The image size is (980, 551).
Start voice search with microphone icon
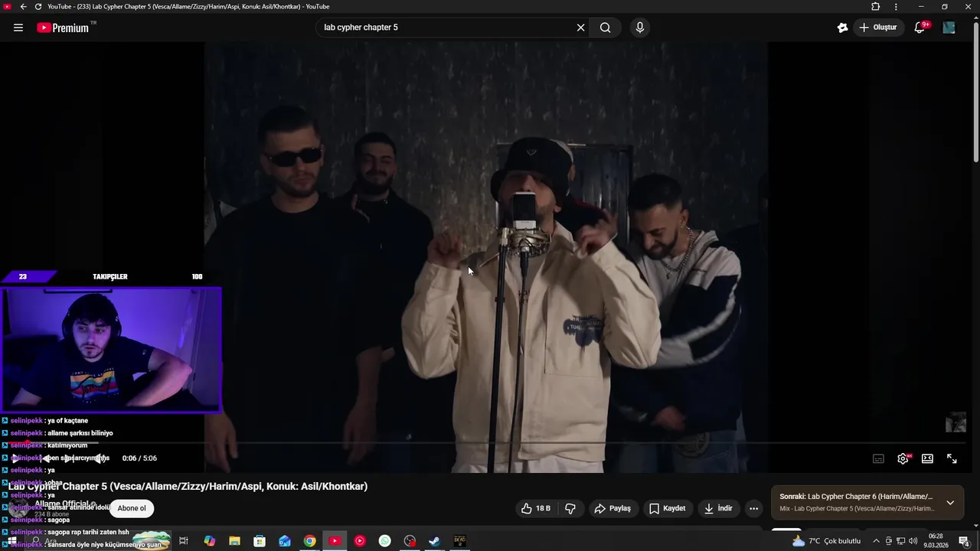640,28
